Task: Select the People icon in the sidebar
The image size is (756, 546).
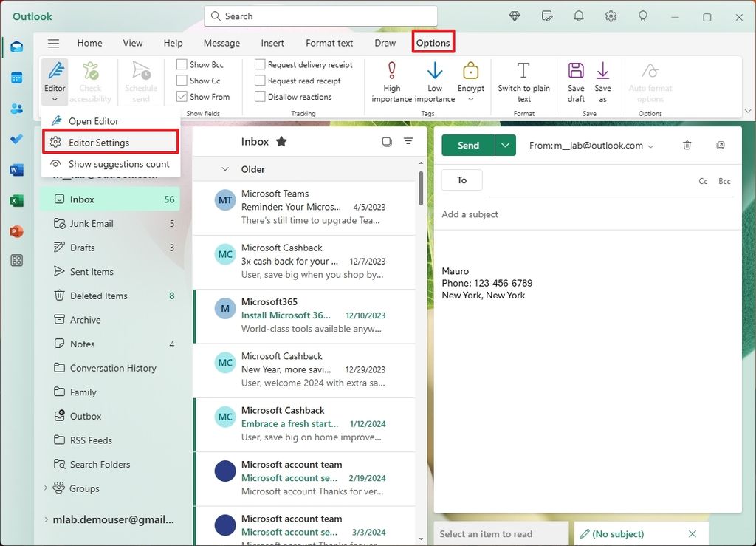Action: 16,109
